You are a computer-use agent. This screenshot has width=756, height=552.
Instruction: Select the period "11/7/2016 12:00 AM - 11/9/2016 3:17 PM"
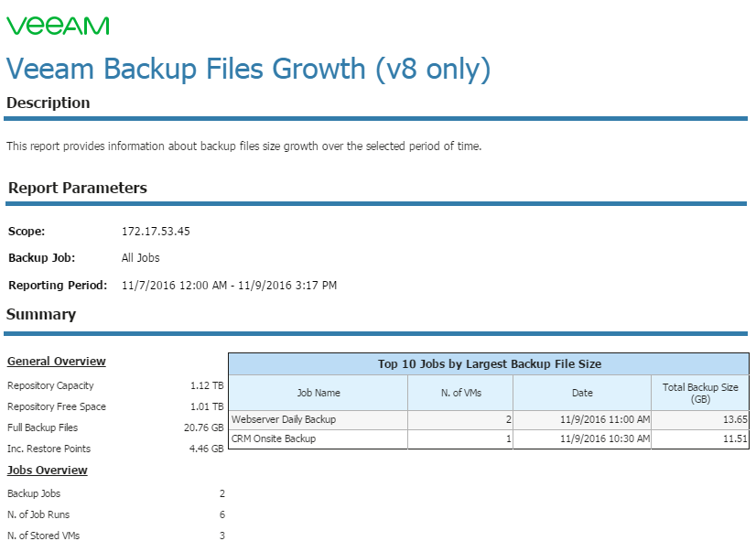[229, 286]
